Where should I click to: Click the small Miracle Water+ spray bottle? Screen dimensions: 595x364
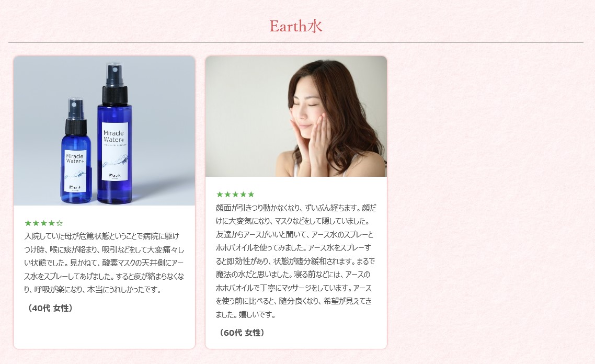[x=76, y=151]
